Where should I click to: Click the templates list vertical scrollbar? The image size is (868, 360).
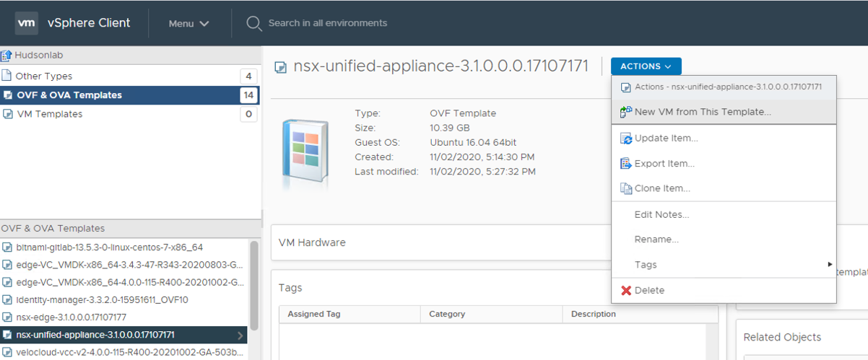click(x=254, y=286)
